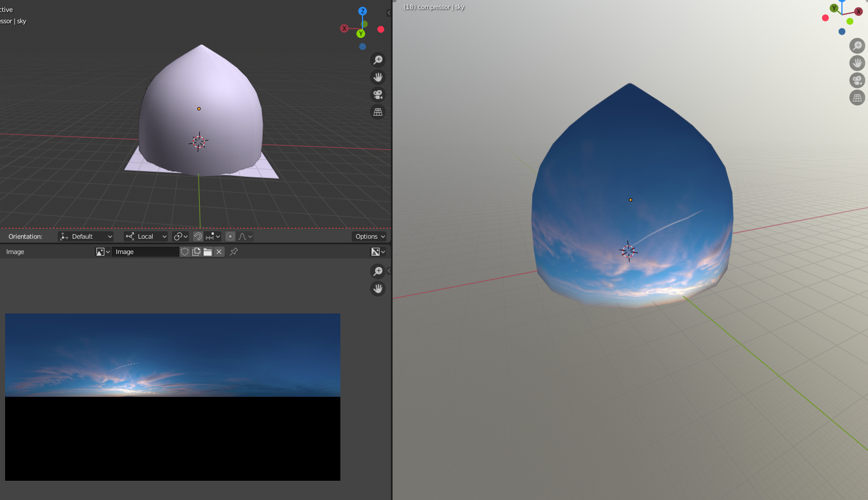Screen dimensions: 868x500
Task: Click pan hand icon in the image editor
Action: click(378, 289)
